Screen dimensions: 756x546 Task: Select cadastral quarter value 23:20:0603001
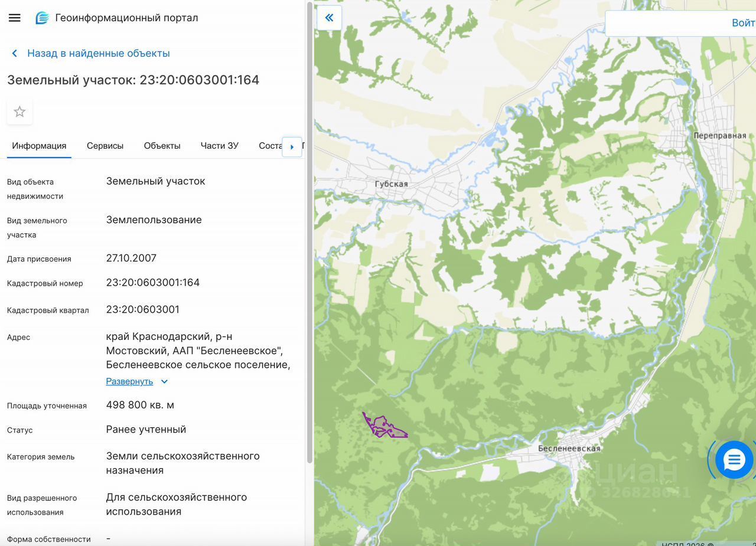(x=143, y=309)
